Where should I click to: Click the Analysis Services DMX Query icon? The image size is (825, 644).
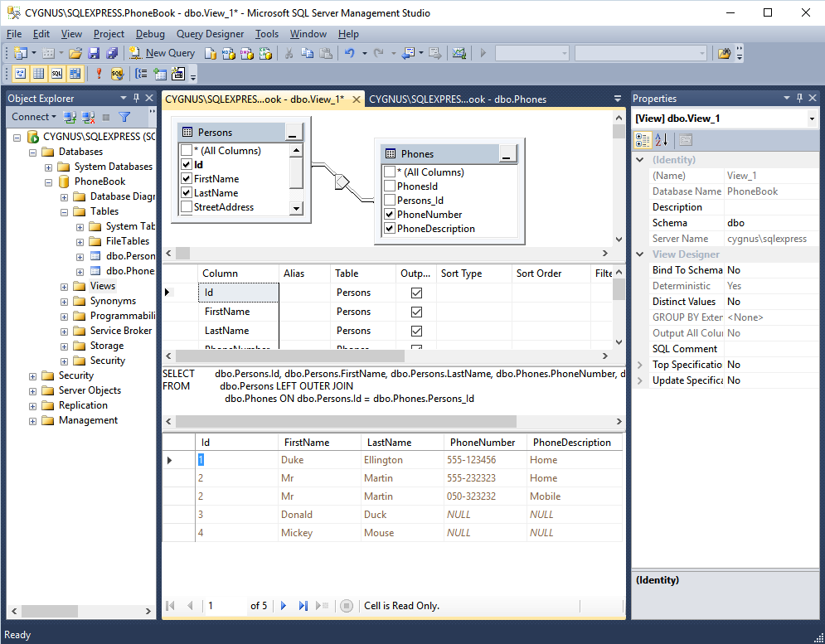(247, 53)
